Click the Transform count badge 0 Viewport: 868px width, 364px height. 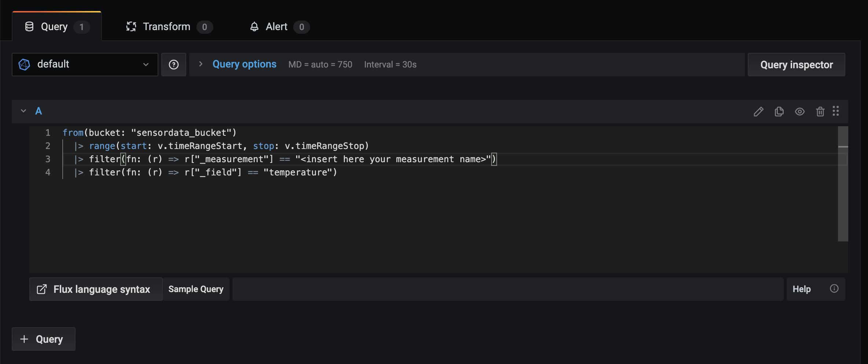(x=205, y=27)
